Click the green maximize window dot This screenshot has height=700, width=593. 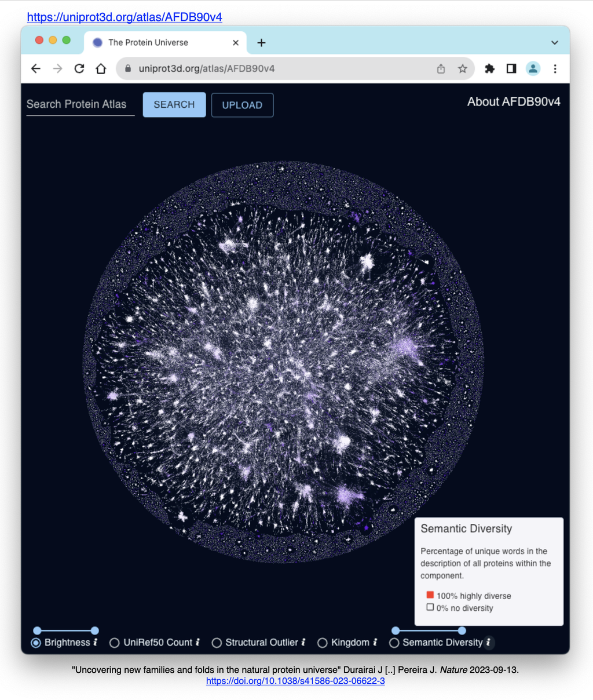[x=66, y=40]
